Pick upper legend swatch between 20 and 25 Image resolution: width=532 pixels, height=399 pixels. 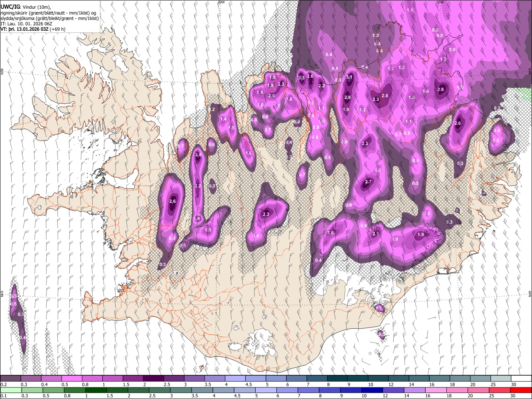[x=480, y=379]
